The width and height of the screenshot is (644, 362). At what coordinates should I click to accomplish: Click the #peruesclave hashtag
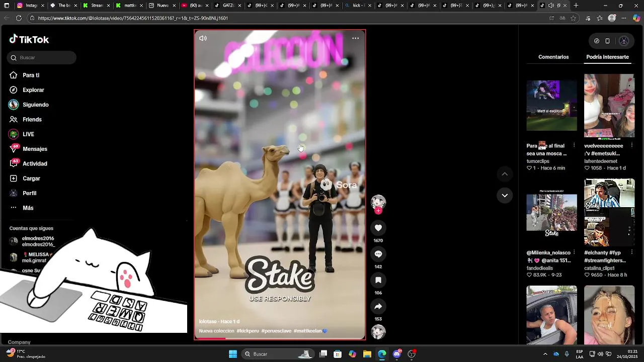276,331
